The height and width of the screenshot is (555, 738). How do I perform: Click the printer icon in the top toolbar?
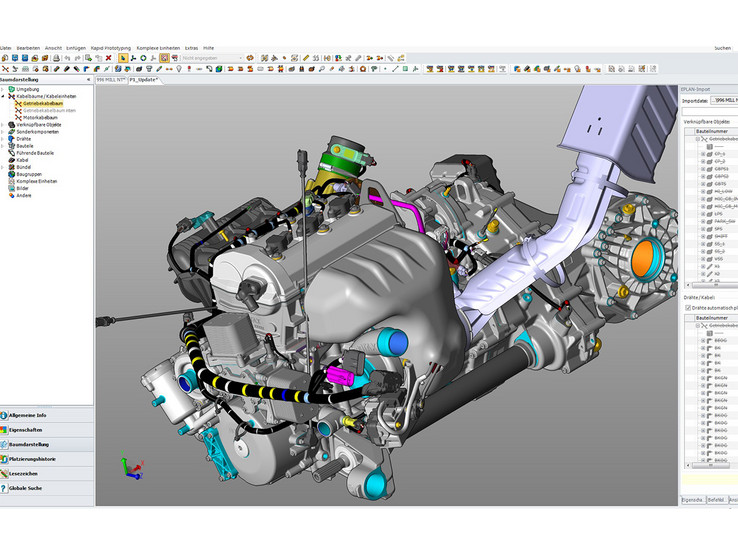(56, 58)
